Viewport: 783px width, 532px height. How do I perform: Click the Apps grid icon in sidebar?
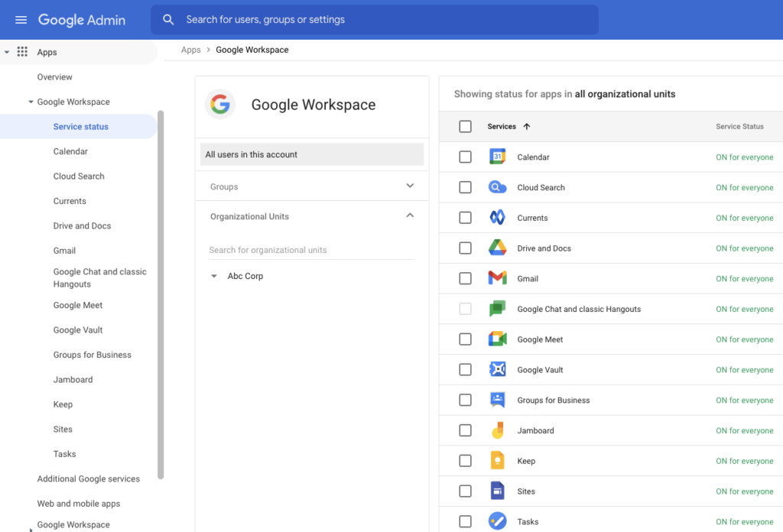pos(22,52)
